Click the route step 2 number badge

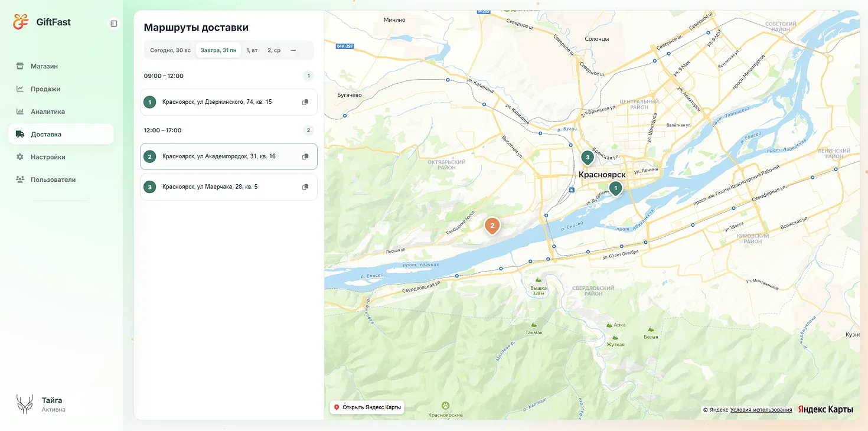point(150,156)
